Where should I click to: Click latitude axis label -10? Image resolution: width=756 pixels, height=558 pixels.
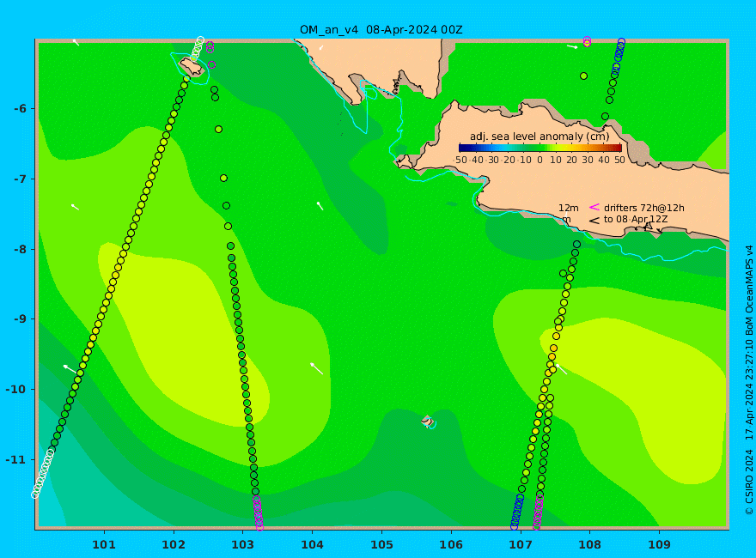16,389
